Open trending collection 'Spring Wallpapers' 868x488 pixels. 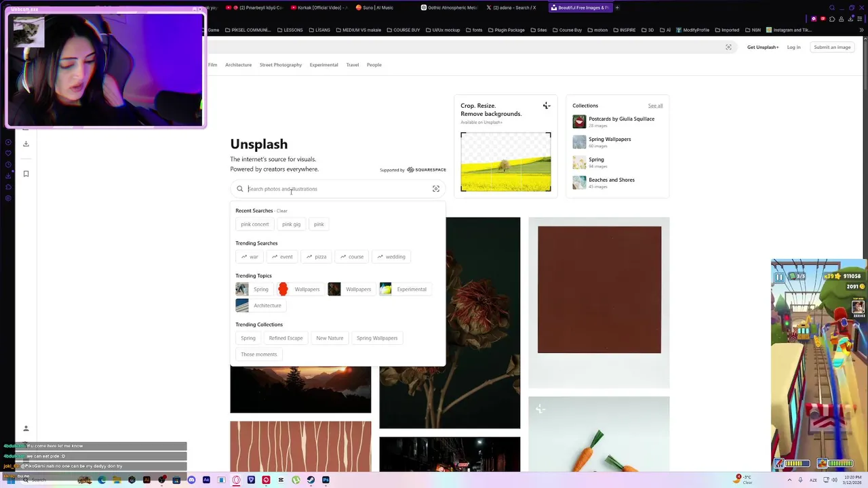[x=377, y=338]
